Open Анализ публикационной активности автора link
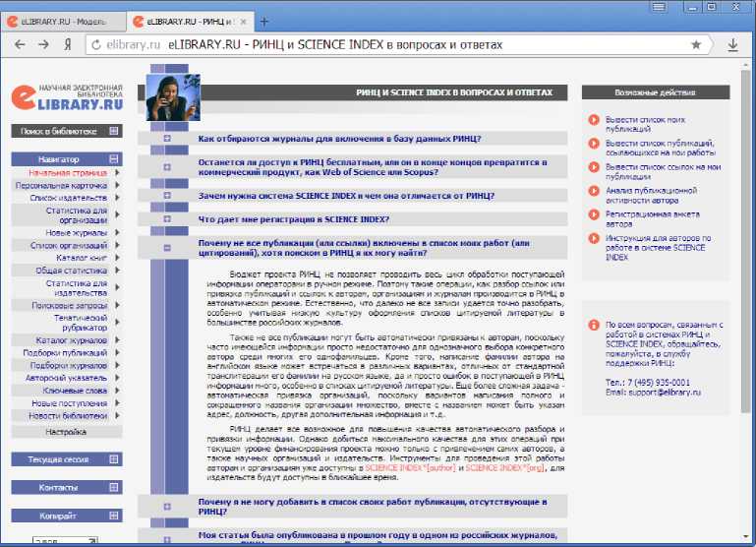Image resolution: width=756 pixels, height=547 pixels. pyautogui.click(x=651, y=196)
